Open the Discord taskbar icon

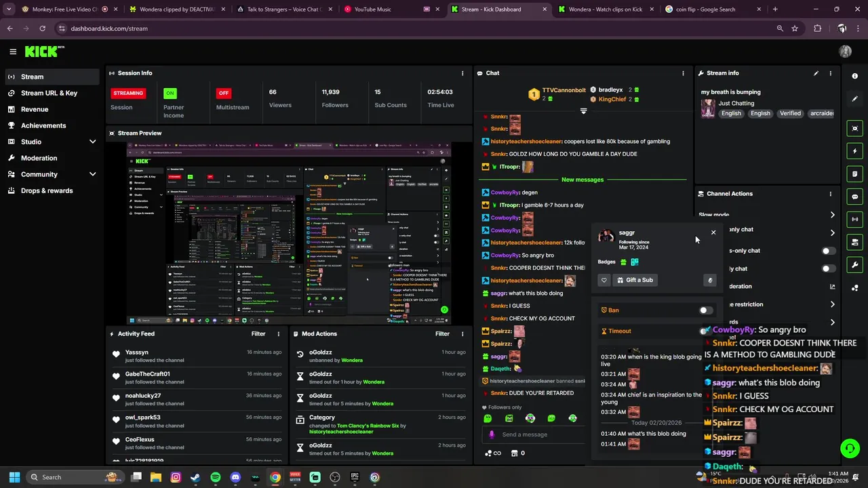(x=235, y=477)
